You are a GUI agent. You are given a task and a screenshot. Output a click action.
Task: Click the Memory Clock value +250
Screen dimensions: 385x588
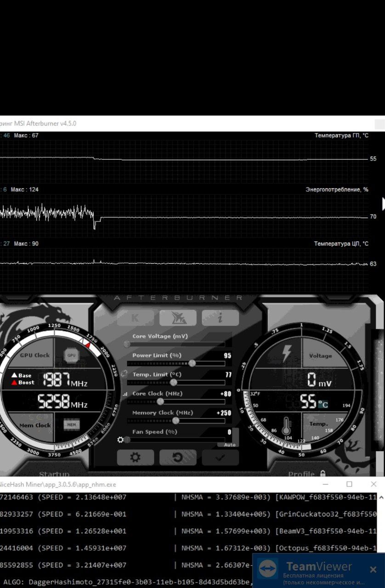pos(224,413)
